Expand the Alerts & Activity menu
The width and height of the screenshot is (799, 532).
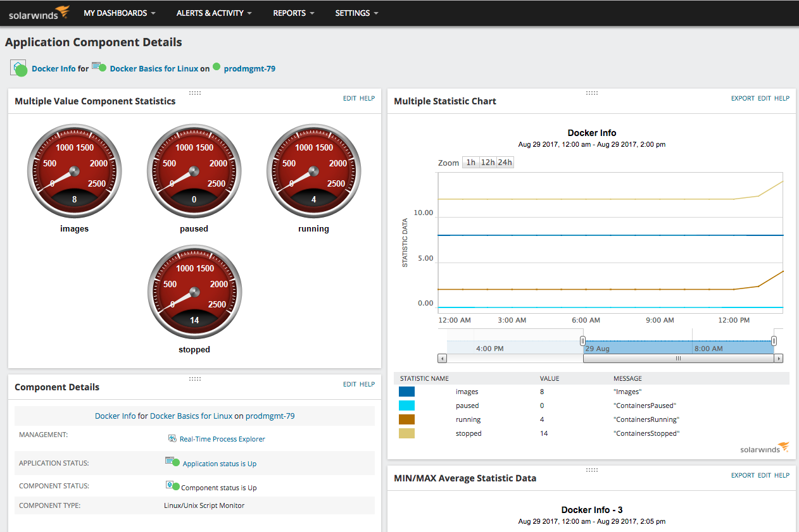pyautogui.click(x=213, y=13)
